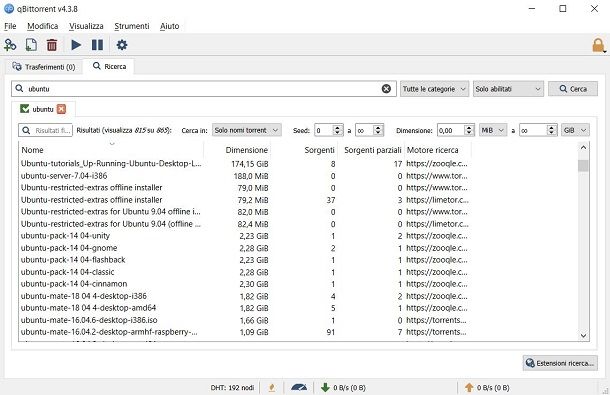The width and height of the screenshot is (610, 395).
Task: Click the upload speed orange arrow
Action: point(469,387)
